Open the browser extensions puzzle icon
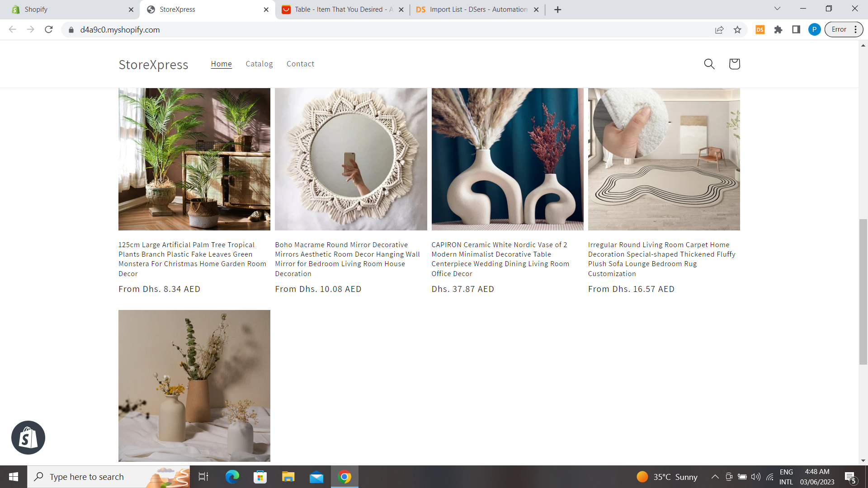 pos(778,30)
